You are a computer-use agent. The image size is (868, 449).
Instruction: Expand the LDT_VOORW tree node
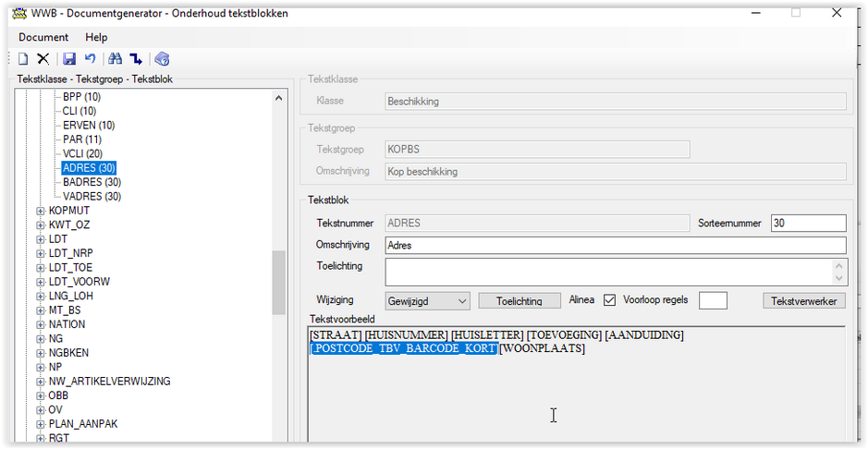(40, 282)
